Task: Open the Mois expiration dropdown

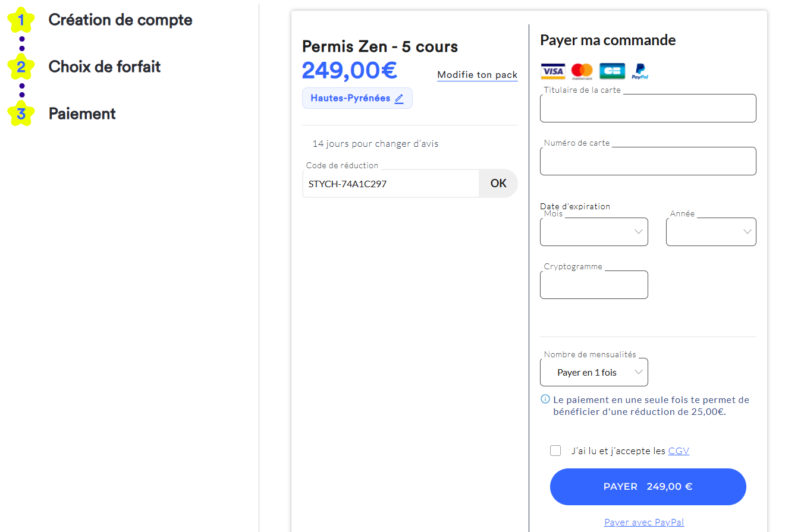Action: coord(594,232)
